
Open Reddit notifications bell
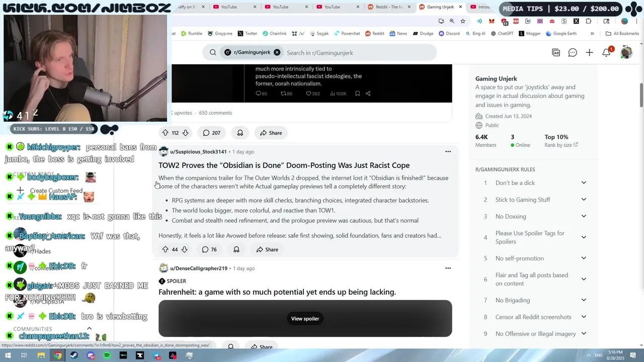[606, 53]
